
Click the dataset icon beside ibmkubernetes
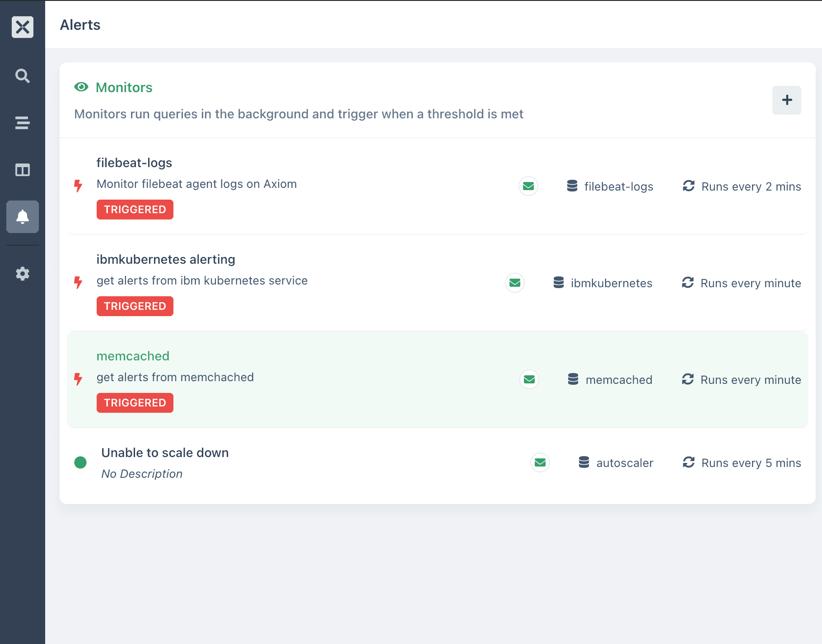point(559,283)
